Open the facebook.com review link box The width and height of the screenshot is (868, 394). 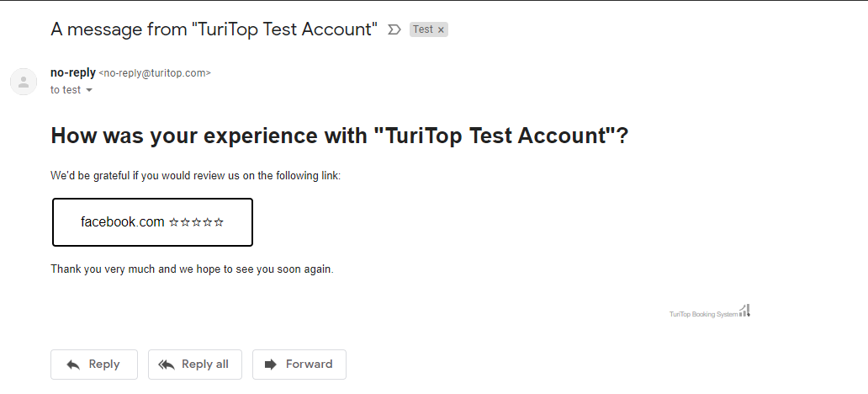153,222
